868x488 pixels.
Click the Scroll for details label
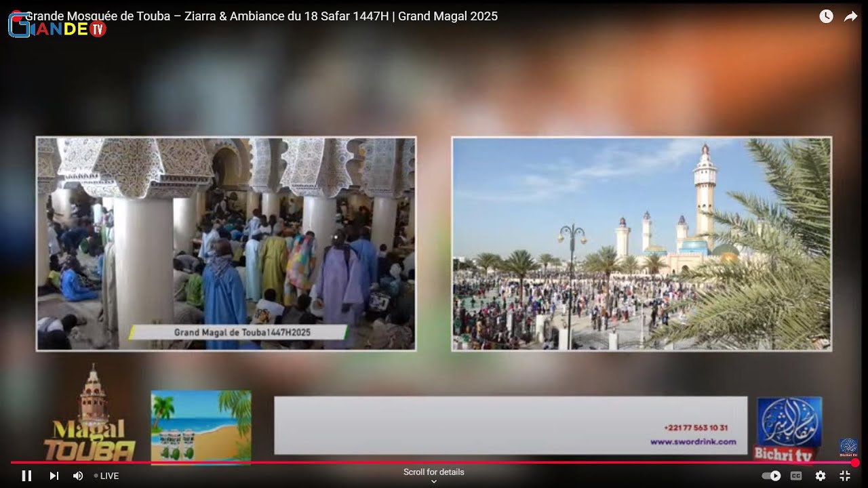point(434,472)
